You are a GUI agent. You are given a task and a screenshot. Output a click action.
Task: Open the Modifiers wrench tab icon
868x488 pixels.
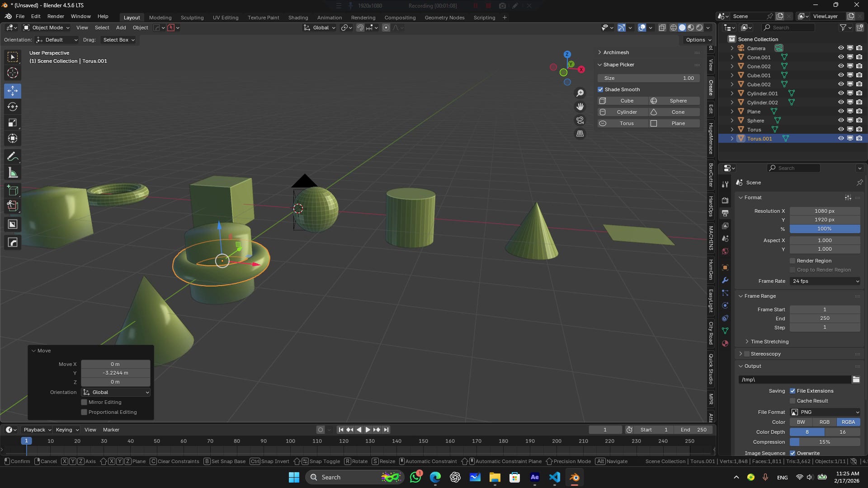coord(725,280)
